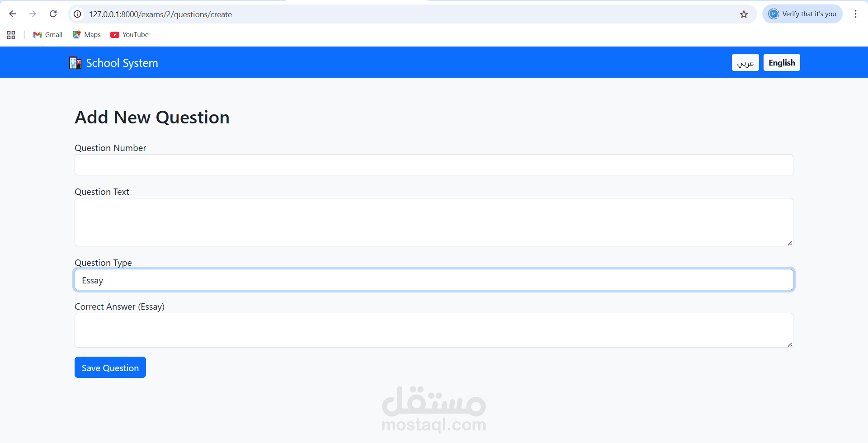Click the Verify that it's you profile chip
This screenshot has width=868, height=443.
pyautogui.click(x=802, y=14)
